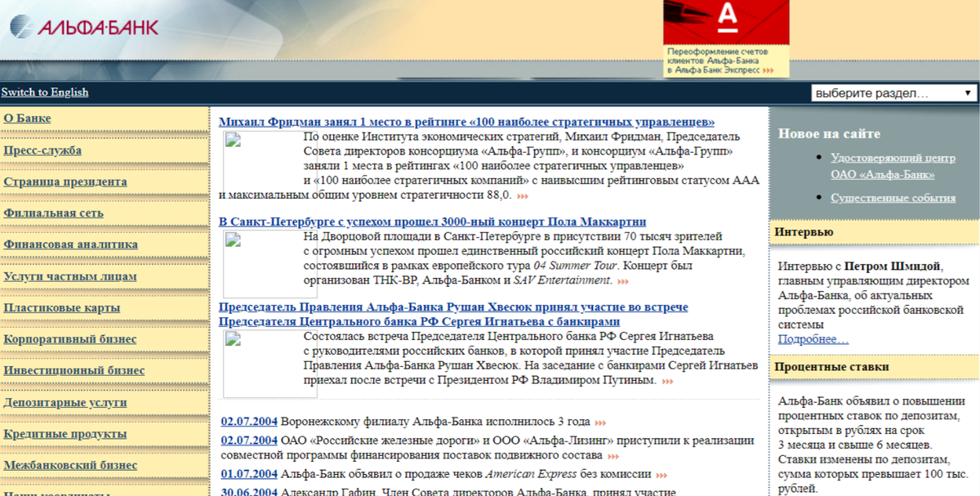Image resolution: width=980 pixels, height=496 pixels.
Task: Open 'Межбанковский бизнес' section
Action: click(70, 465)
